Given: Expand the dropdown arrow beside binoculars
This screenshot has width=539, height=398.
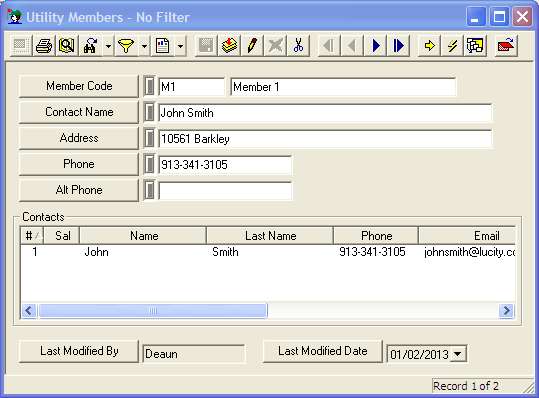Looking at the screenshot, I should click(x=108, y=46).
